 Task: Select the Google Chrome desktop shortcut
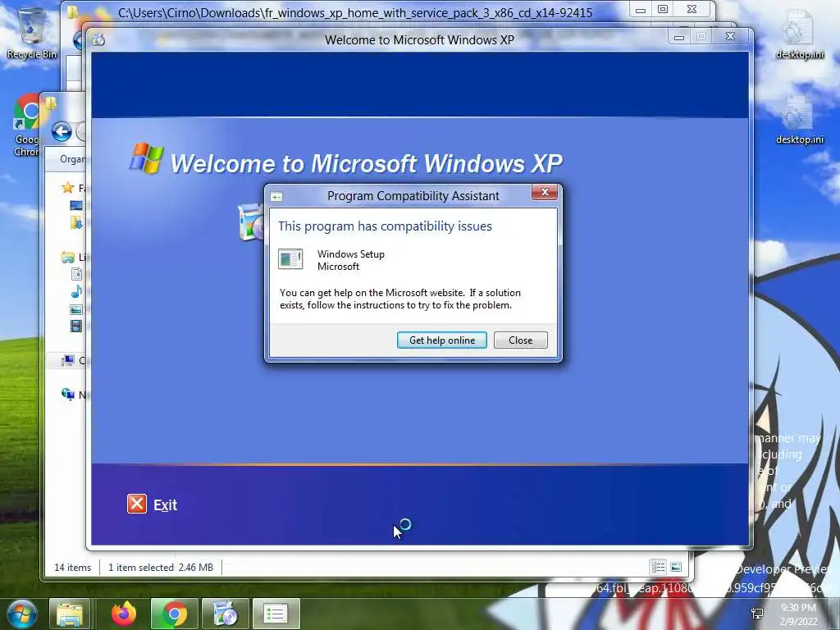point(25,126)
